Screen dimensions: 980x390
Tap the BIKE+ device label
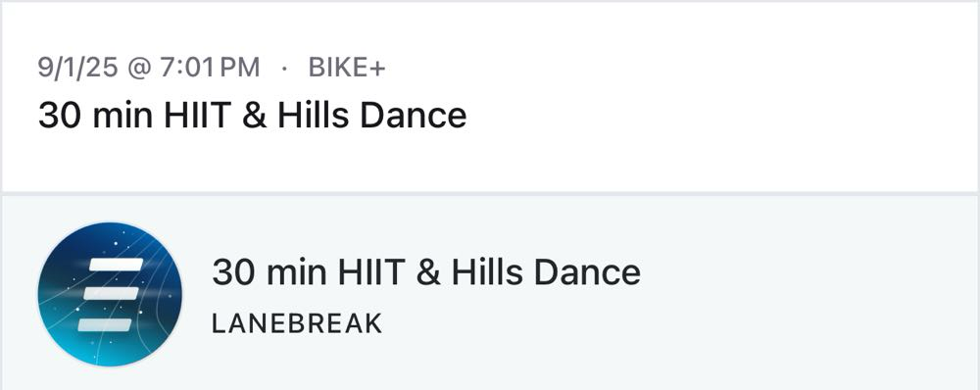347,68
